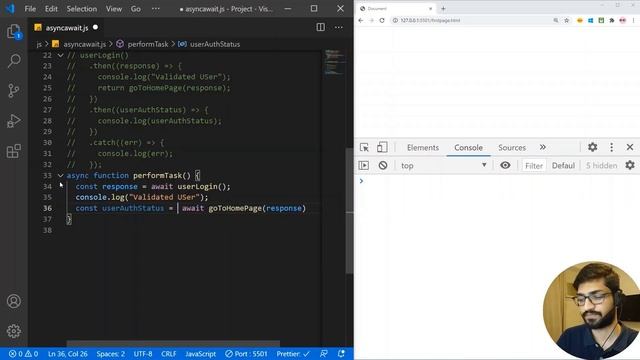Create a live expression with eye icon
The width and height of the screenshot is (640, 360).
click(505, 165)
